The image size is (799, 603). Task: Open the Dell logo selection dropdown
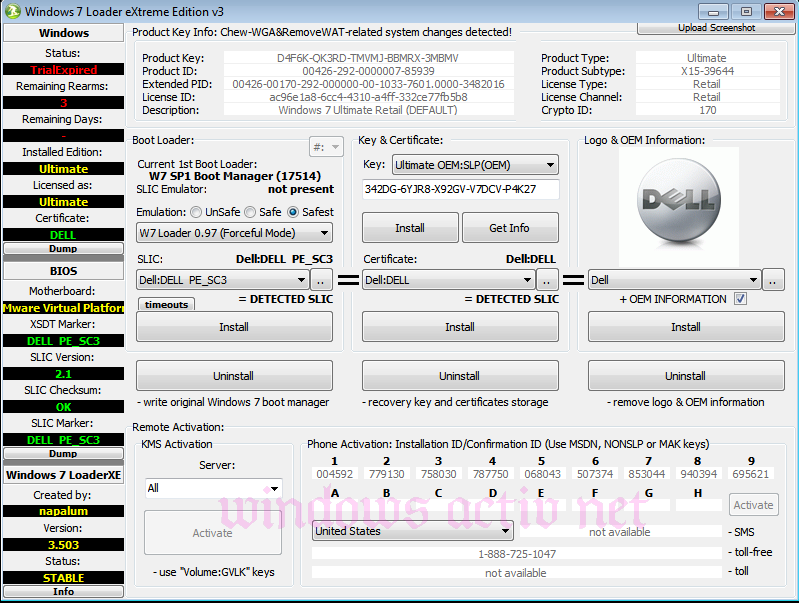click(x=674, y=280)
